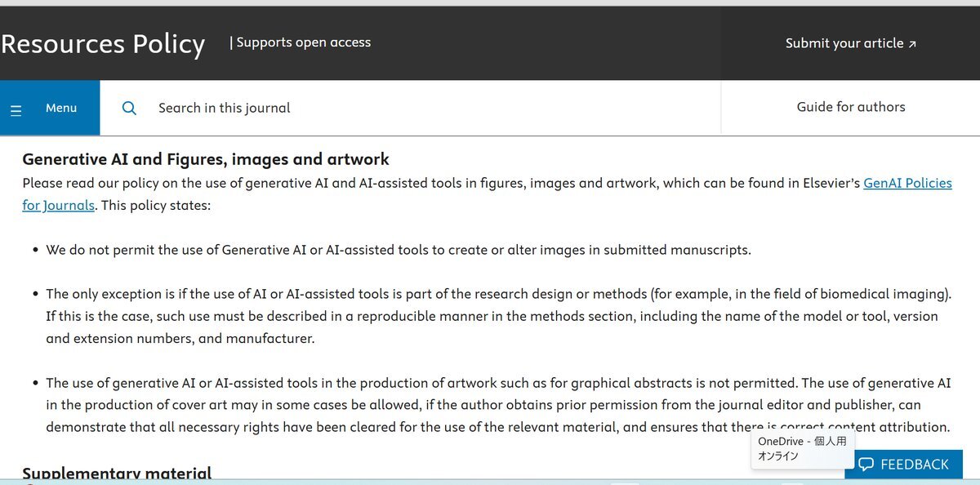Open the GenAI Policies link after Elsevier's

[907, 183]
